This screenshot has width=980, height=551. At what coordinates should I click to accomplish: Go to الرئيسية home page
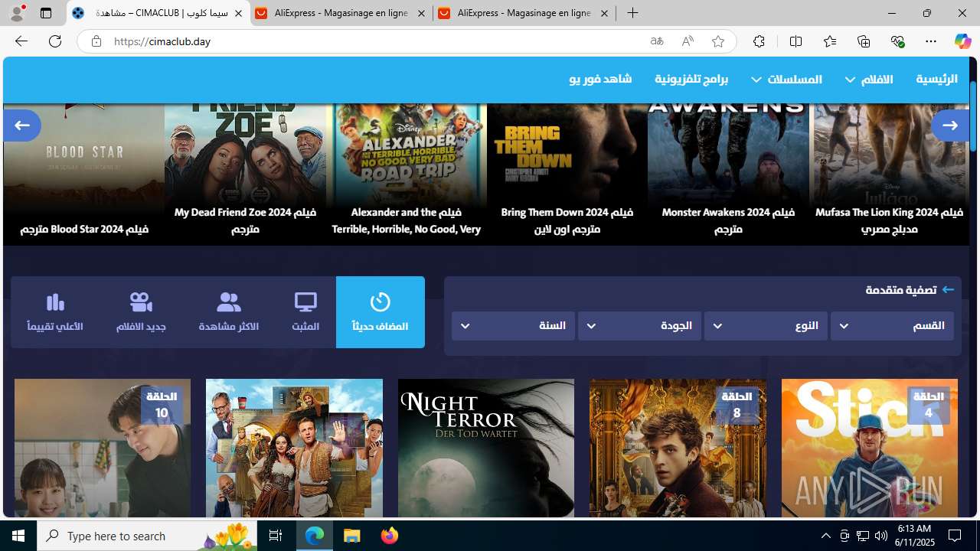click(x=936, y=80)
